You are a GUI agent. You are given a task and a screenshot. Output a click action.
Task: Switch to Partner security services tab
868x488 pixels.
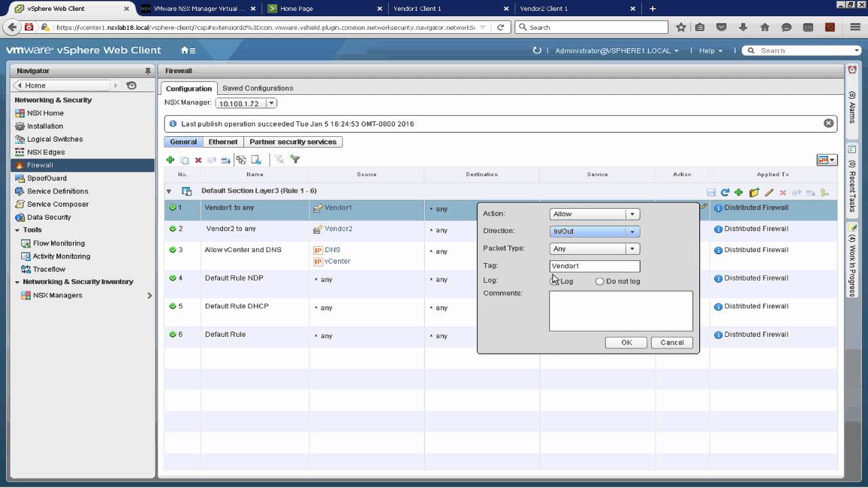(x=293, y=142)
